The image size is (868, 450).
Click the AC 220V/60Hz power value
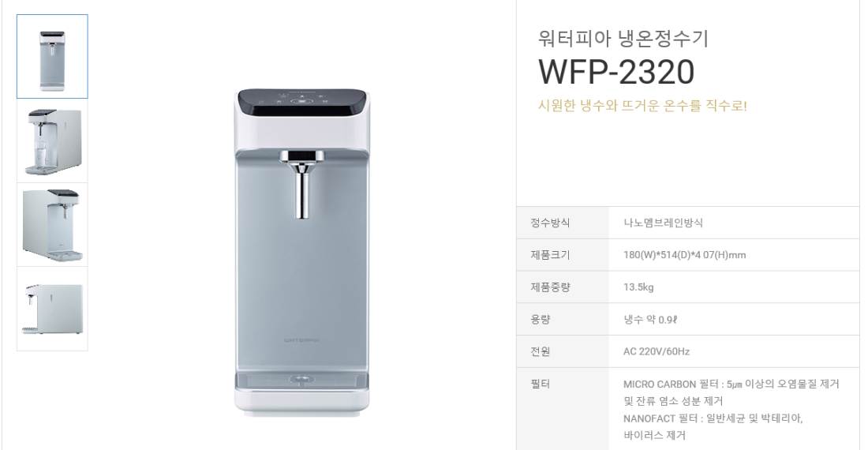pyautogui.click(x=657, y=351)
